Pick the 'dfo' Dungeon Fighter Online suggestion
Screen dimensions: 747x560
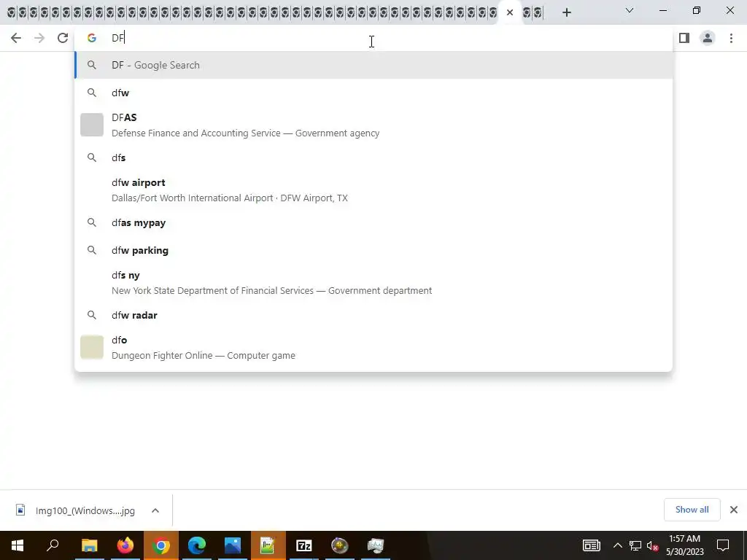tap(373, 348)
